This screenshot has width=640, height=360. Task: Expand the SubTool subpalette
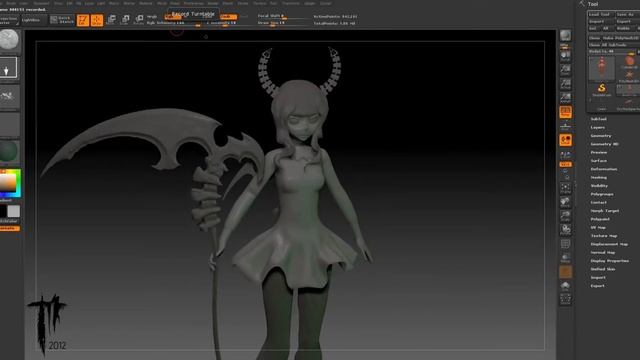tap(598, 119)
